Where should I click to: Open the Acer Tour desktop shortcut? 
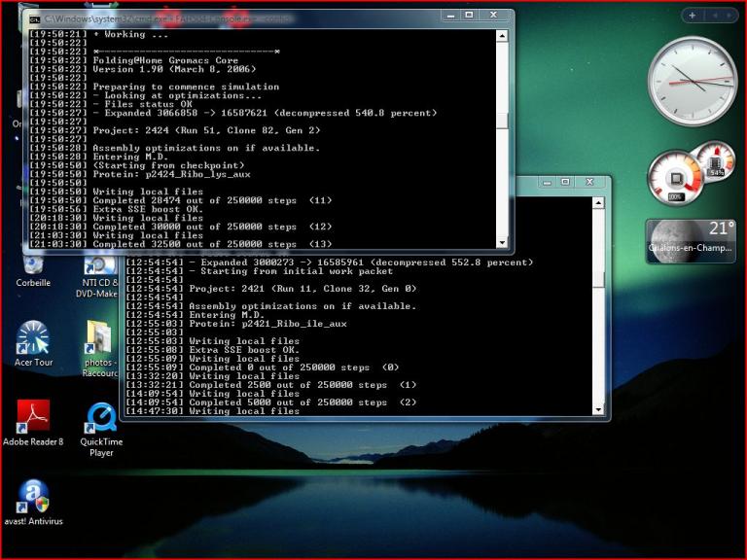click(x=33, y=342)
